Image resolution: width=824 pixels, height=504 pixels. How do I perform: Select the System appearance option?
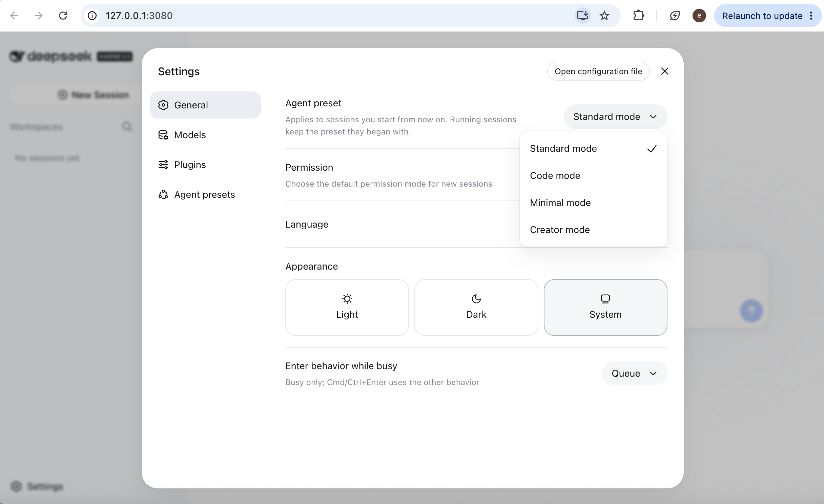pyautogui.click(x=605, y=308)
